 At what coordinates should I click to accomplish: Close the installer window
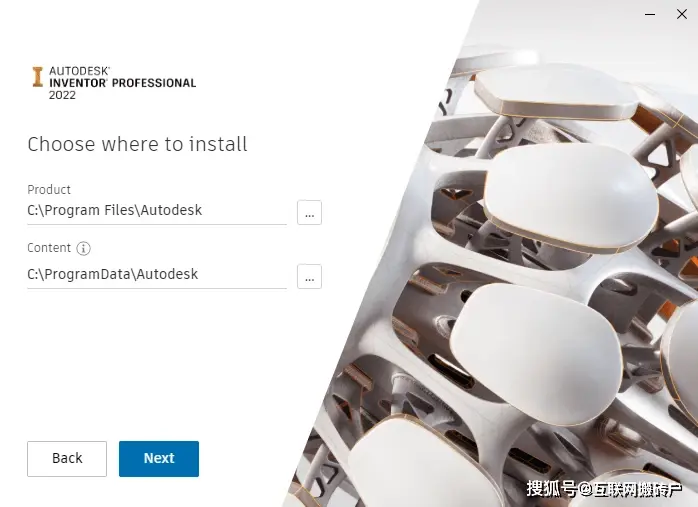tap(682, 14)
